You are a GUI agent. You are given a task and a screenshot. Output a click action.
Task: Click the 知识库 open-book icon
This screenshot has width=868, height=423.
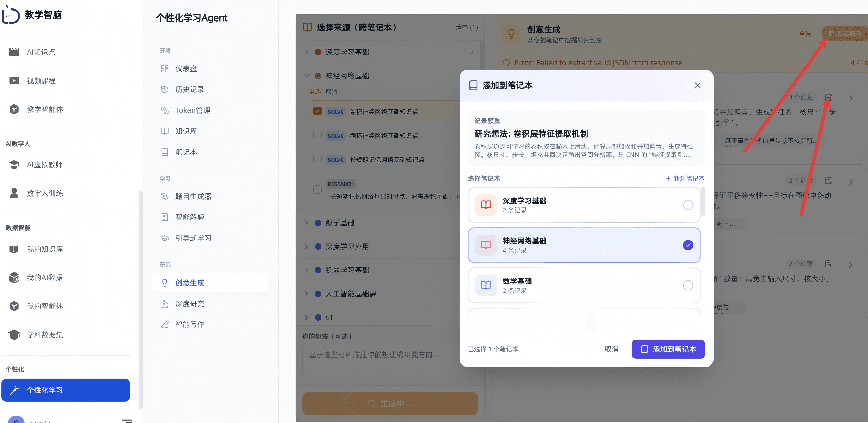164,131
